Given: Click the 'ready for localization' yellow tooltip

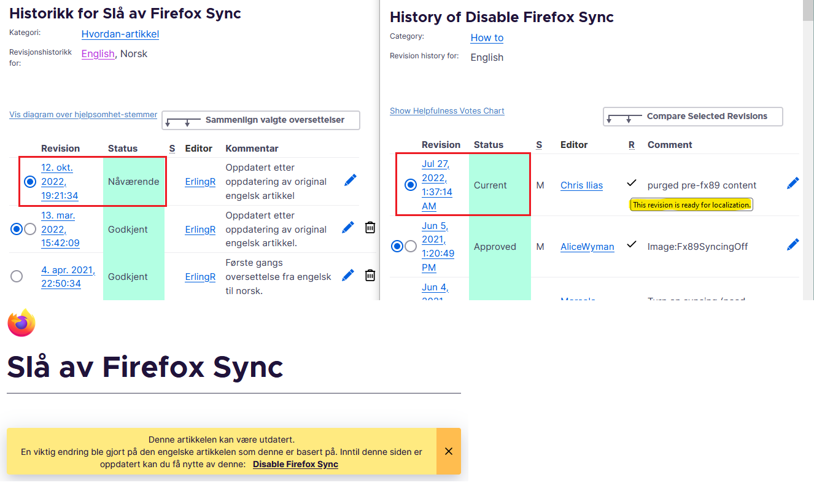Looking at the screenshot, I should [x=691, y=205].
